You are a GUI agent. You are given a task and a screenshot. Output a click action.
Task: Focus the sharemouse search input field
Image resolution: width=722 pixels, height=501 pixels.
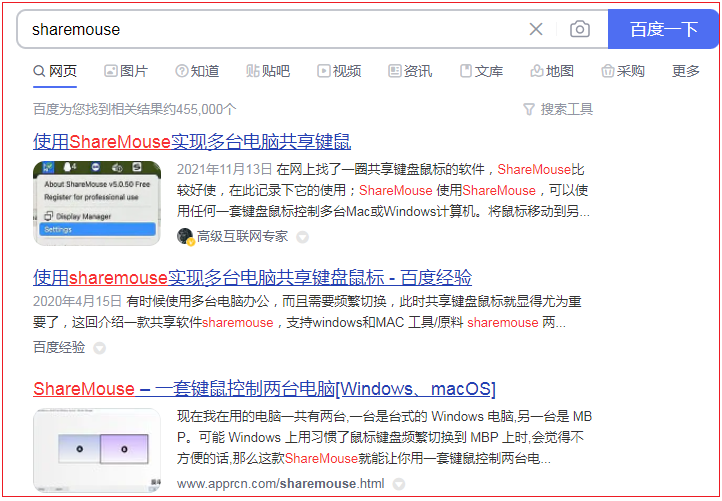click(x=276, y=29)
